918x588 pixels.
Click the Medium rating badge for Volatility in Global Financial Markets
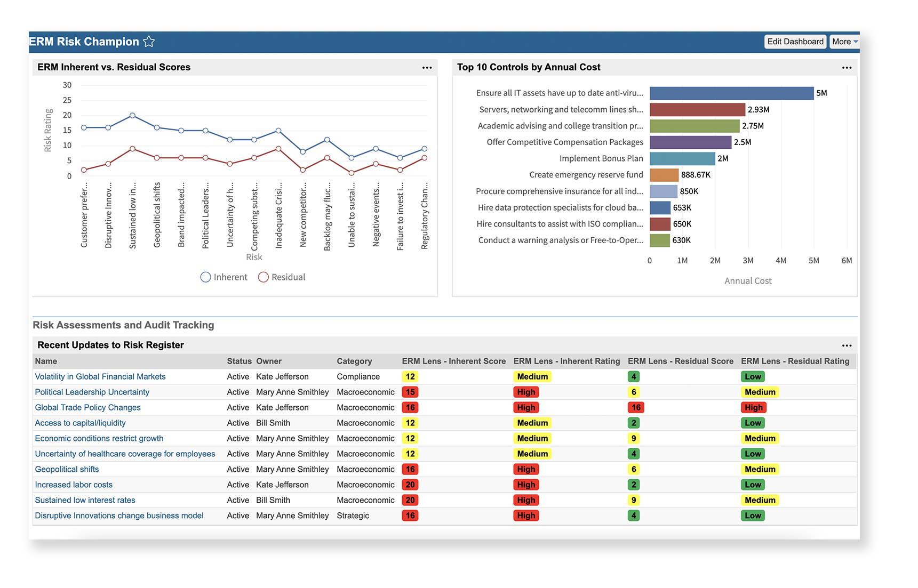pos(532,376)
